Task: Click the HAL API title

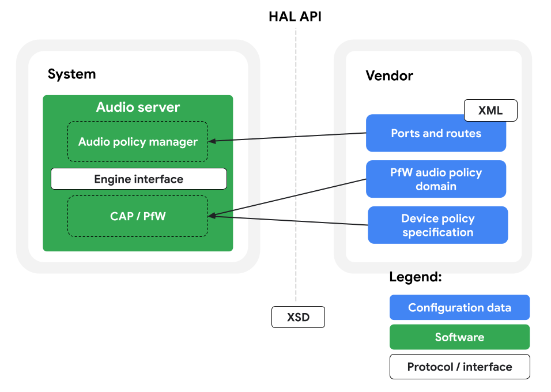Action: (295, 16)
